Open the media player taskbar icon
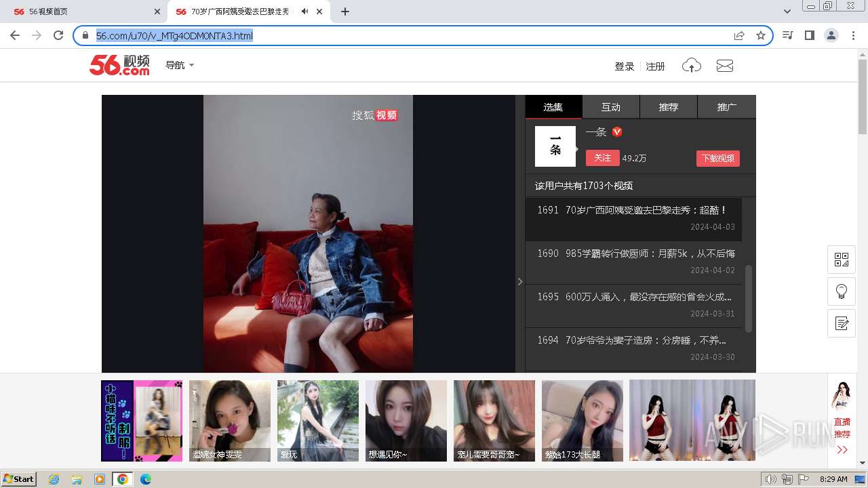868x488 pixels. [100, 479]
